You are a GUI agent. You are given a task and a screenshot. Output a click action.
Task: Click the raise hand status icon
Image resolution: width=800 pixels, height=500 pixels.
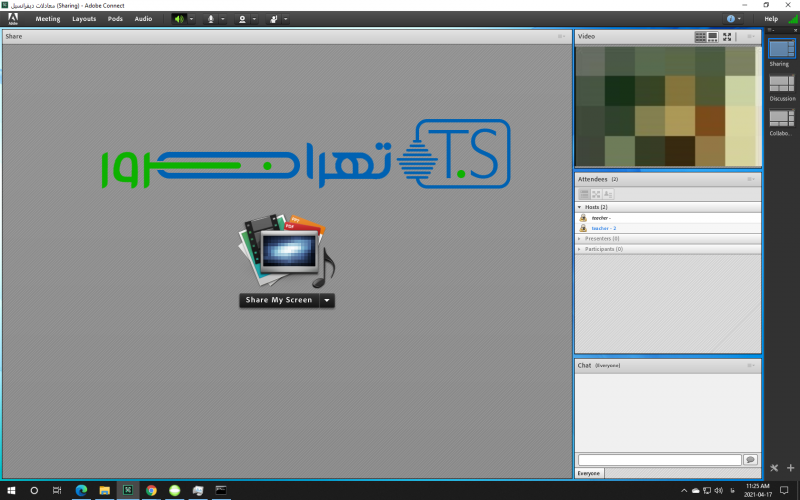point(273,19)
